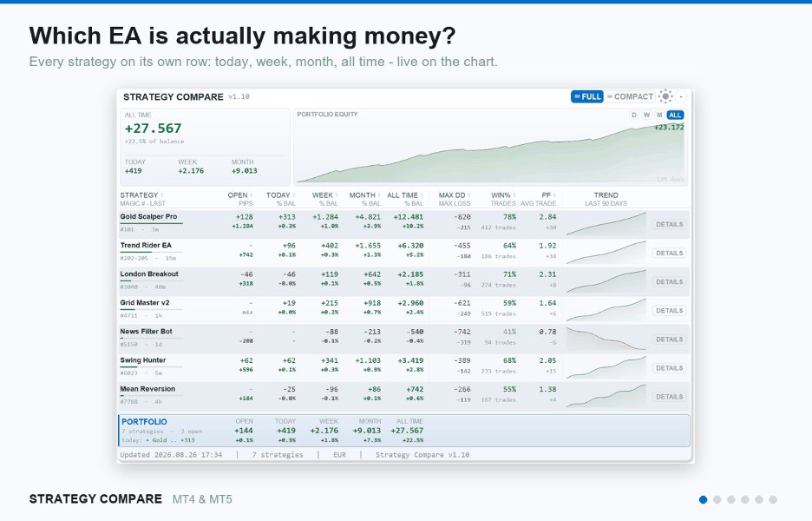Select the Grid Master v2 strategy name
This screenshot has height=521, width=812.
(145, 303)
